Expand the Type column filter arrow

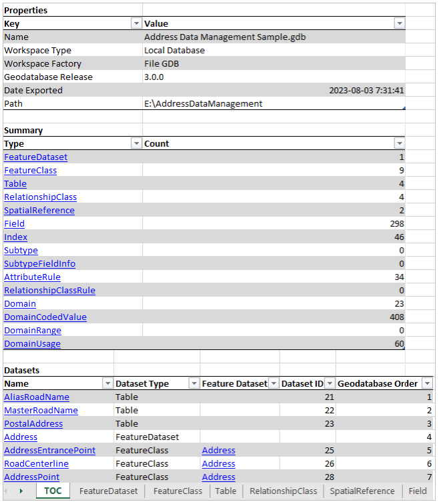136,143
